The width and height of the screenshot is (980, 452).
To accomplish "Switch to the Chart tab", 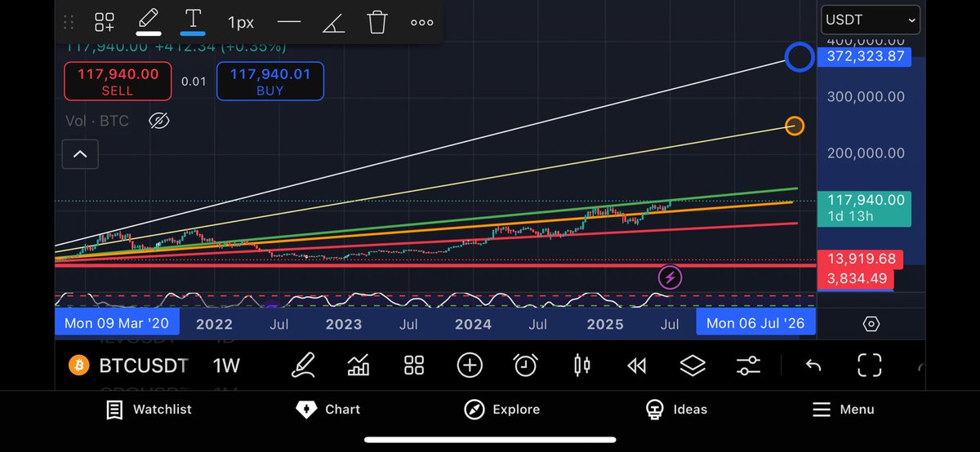I will 327,410.
